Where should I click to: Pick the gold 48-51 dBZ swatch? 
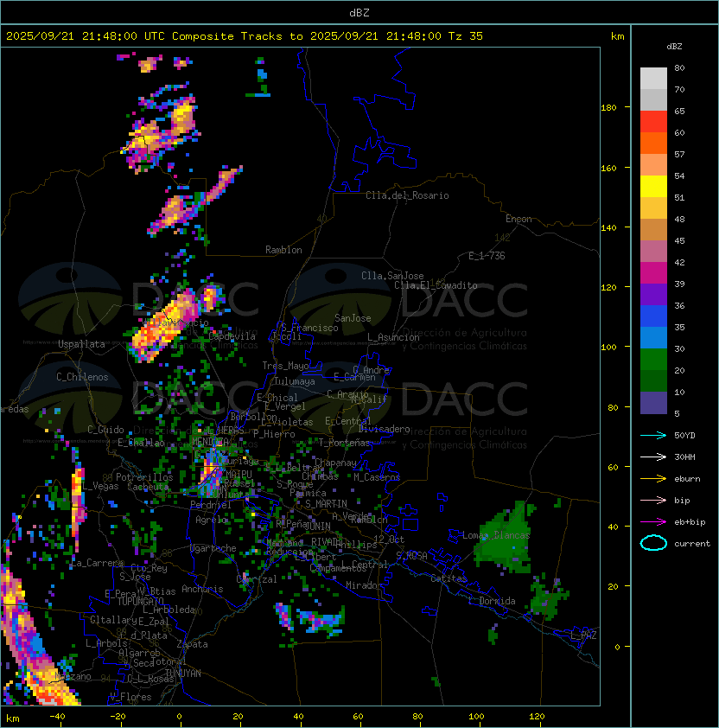[653, 208]
